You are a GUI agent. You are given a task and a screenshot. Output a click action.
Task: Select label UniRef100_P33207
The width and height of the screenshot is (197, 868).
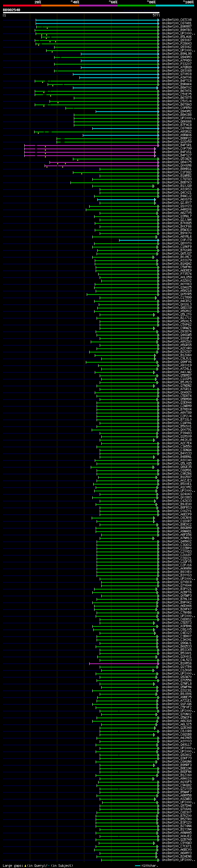click(x=177, y=64)
